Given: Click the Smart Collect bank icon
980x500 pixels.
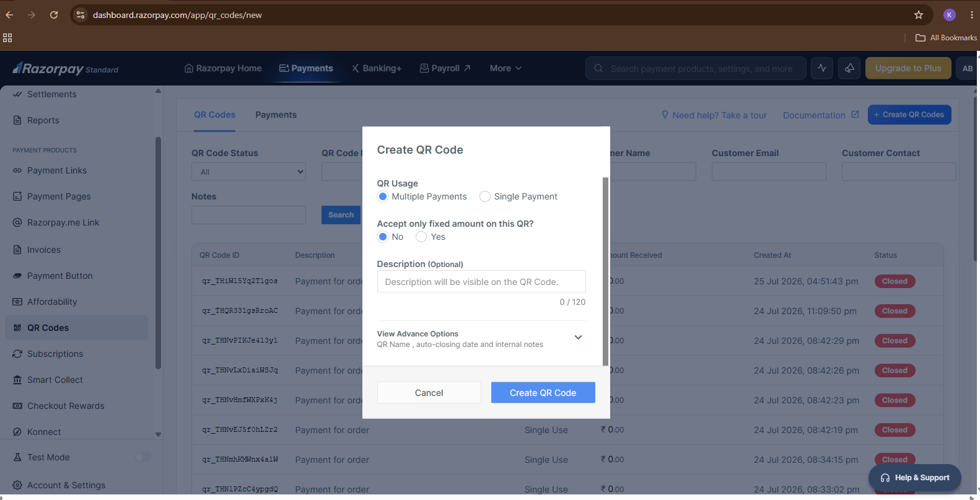Looking at the screenshot, I should coord(17,380).
